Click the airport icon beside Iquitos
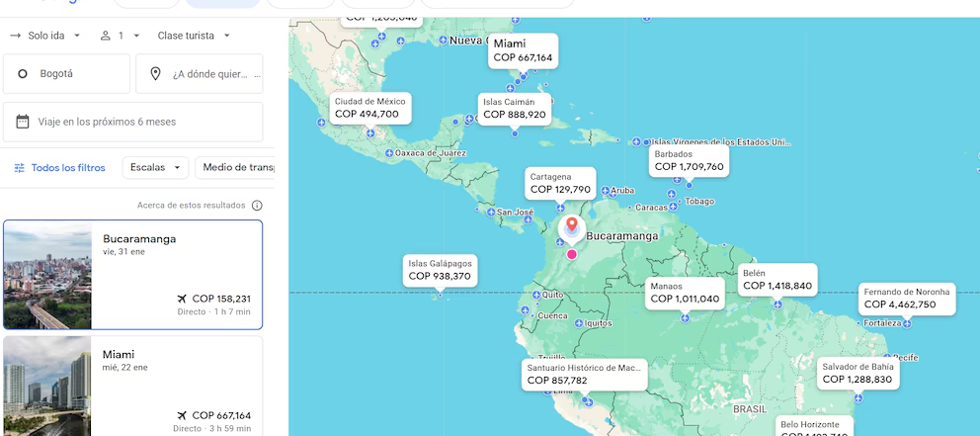 click(x=579, y=323)
